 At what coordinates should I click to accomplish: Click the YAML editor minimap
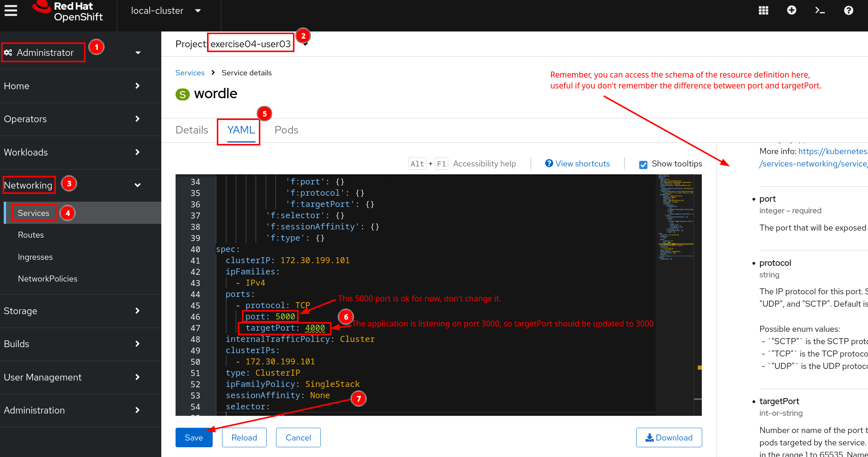tap(676, 217)
